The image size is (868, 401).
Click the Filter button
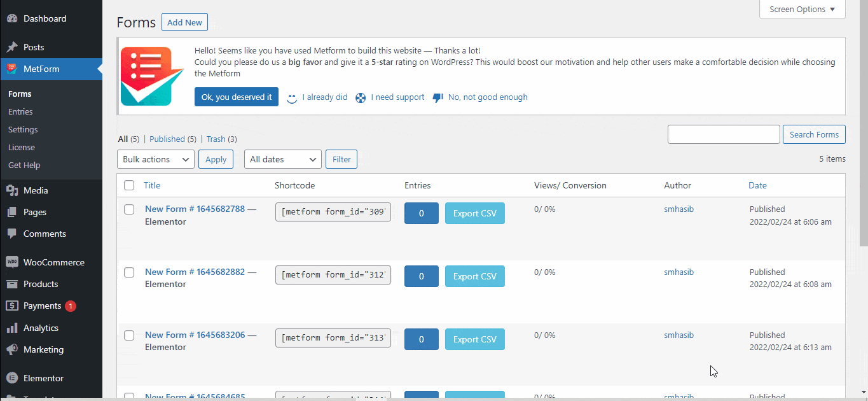click(341, 159)
